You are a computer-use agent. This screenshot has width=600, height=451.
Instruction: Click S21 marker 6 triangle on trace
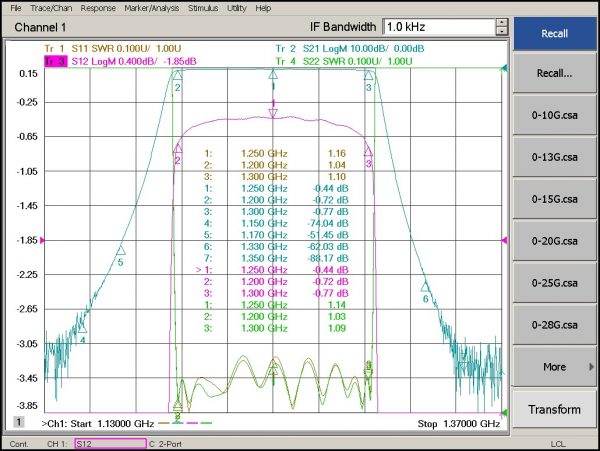(x=426, y=287)
